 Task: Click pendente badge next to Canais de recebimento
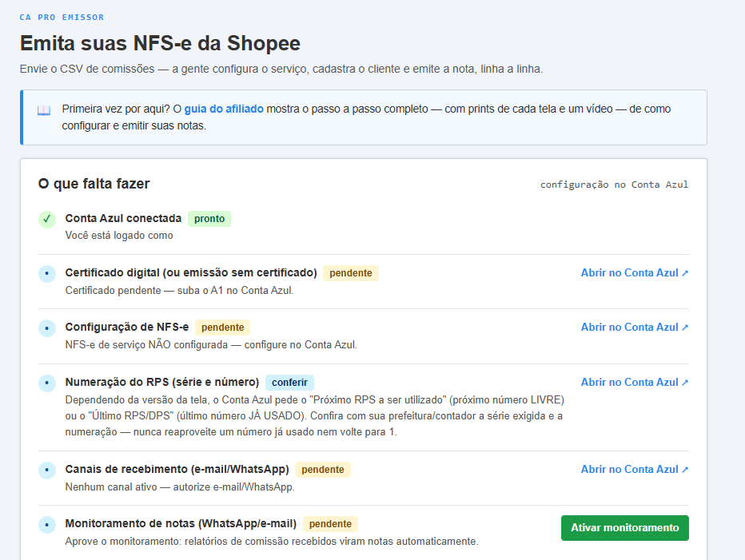[323, 469]
